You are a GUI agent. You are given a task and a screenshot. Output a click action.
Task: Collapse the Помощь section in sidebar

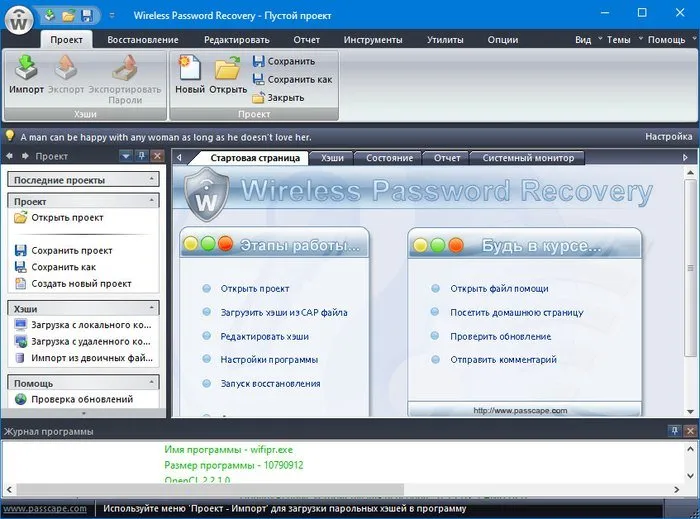pos(152,382)
